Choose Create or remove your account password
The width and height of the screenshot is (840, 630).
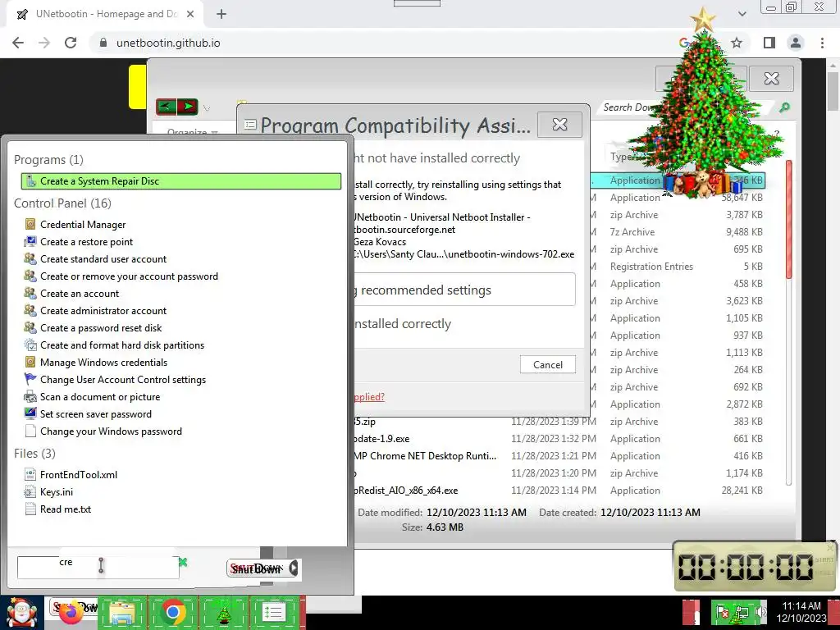coord(129,276)
